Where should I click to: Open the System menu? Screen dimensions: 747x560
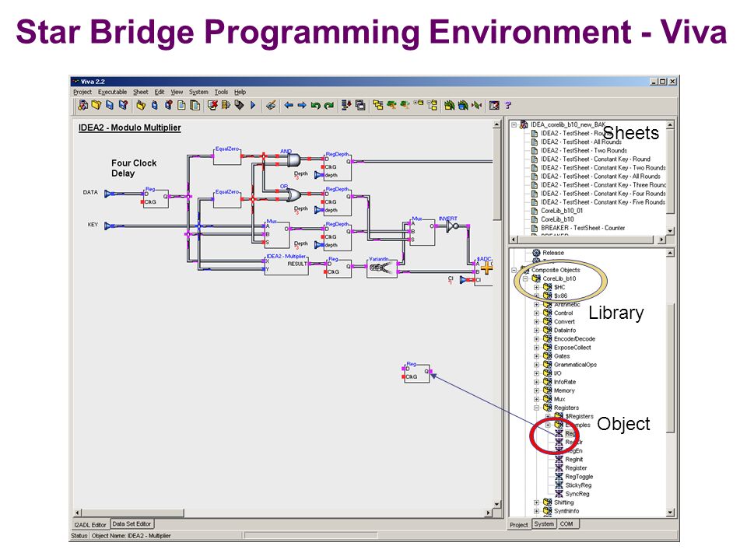point(198,92)
